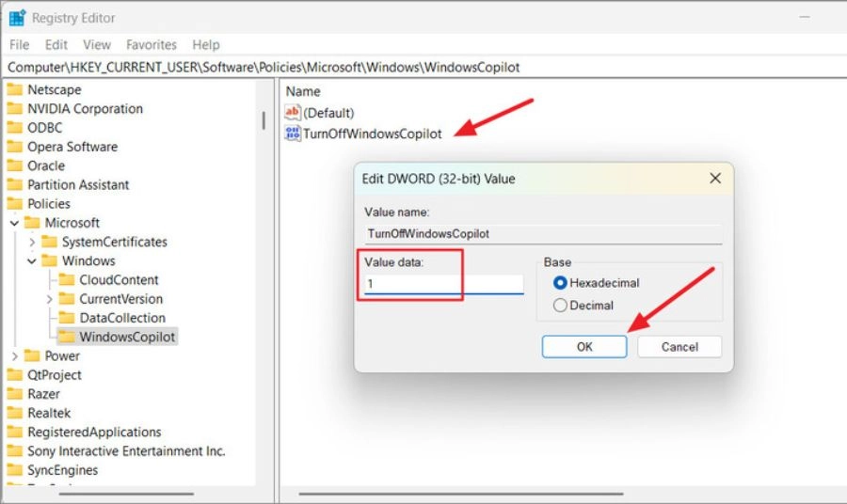Select the 'CloudContent' tree item
The image size is (847, 504).
(x=119, y=280)
